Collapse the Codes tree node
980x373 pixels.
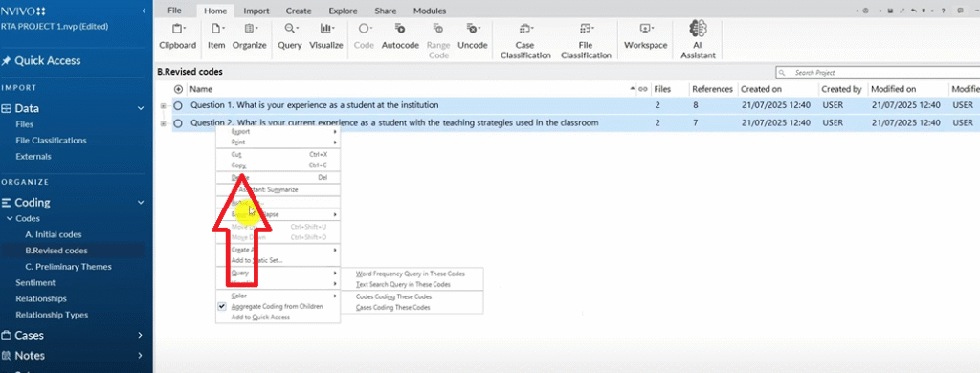pyautogui.click(x=10, y=219)
